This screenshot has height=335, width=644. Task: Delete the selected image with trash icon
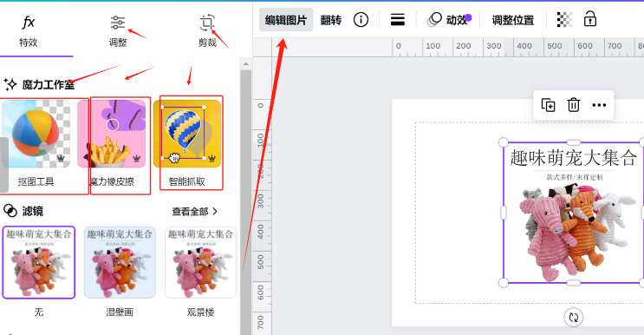[573, 105]
